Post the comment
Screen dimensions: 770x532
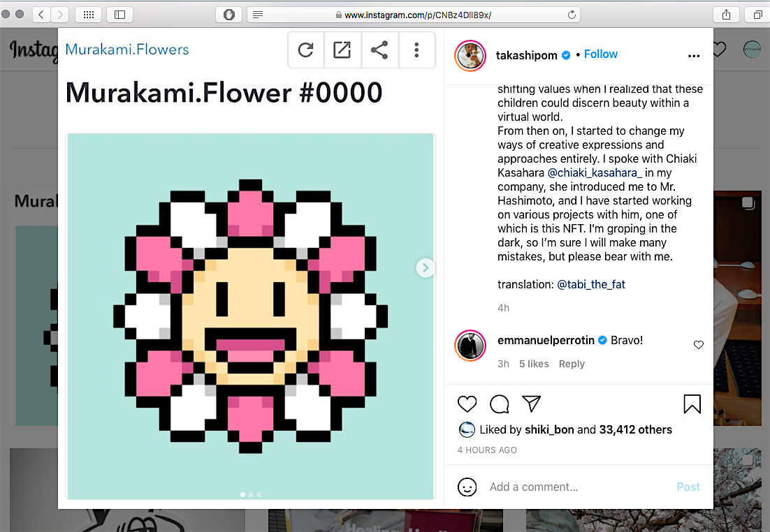(x=688, y=487)
